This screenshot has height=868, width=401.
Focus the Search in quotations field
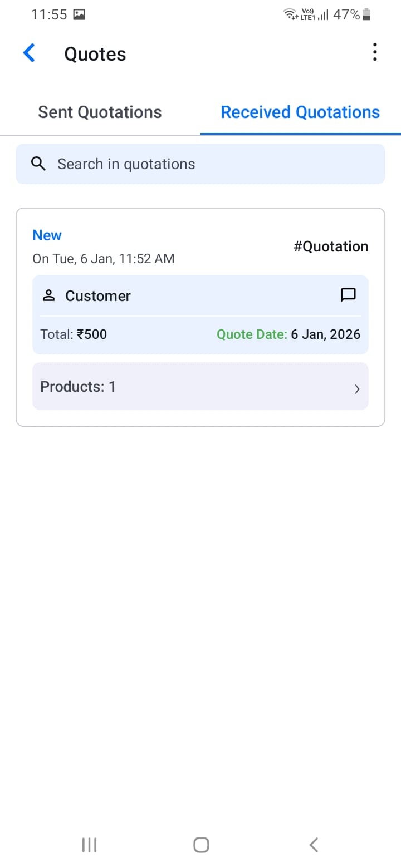coord(212,164)
